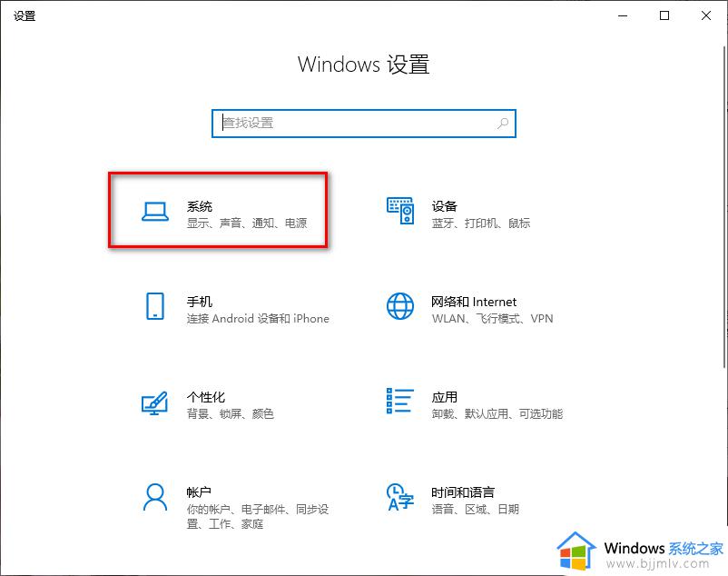Click description 背景、锁屏、颜色

(x=231, y=414)
